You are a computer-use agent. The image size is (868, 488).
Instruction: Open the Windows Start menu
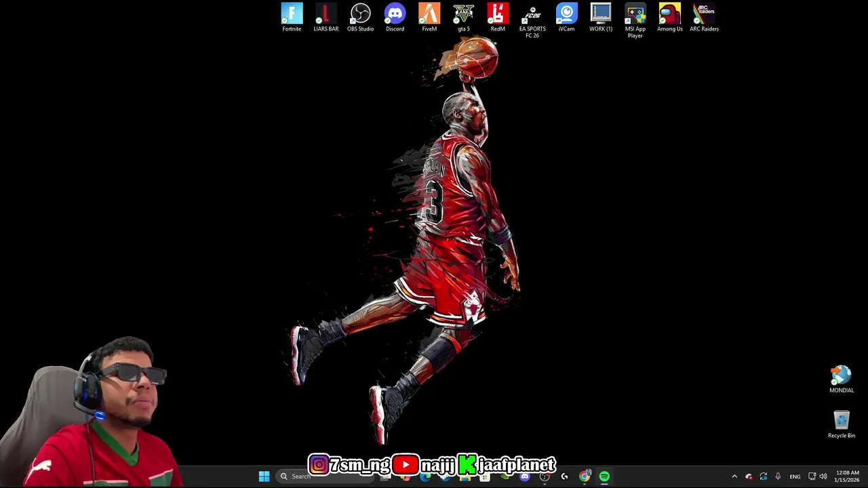(x=264, y=476)
